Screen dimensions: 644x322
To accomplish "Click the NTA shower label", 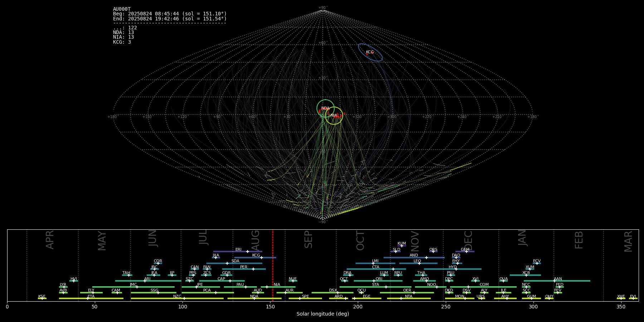I will (409, 297).
